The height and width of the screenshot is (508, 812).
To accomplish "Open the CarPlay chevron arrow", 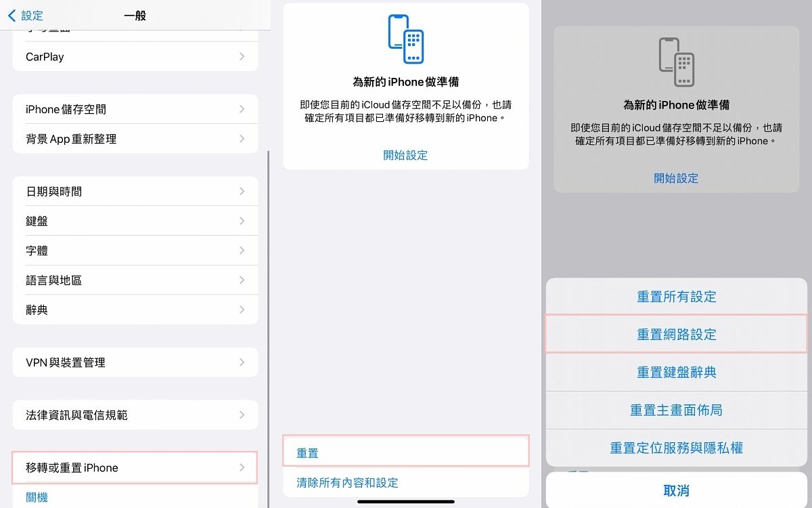I will 242,57.
